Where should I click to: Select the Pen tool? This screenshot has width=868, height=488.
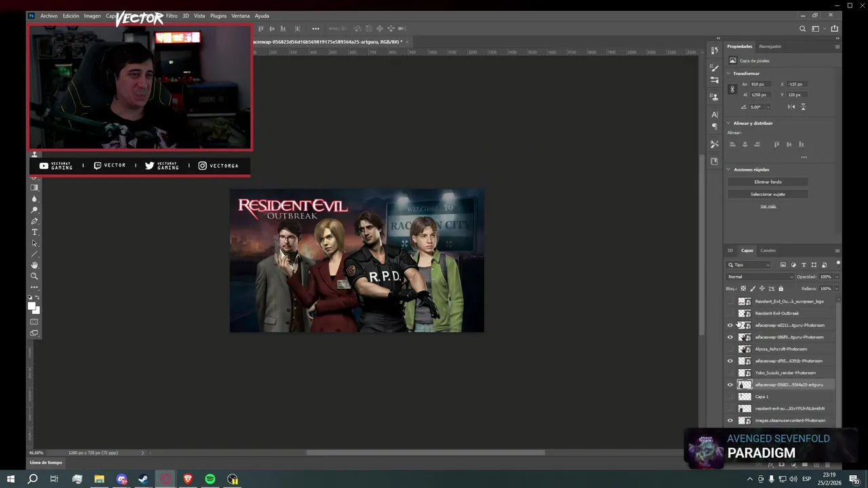pyautogui.click(x=35, y=221)
